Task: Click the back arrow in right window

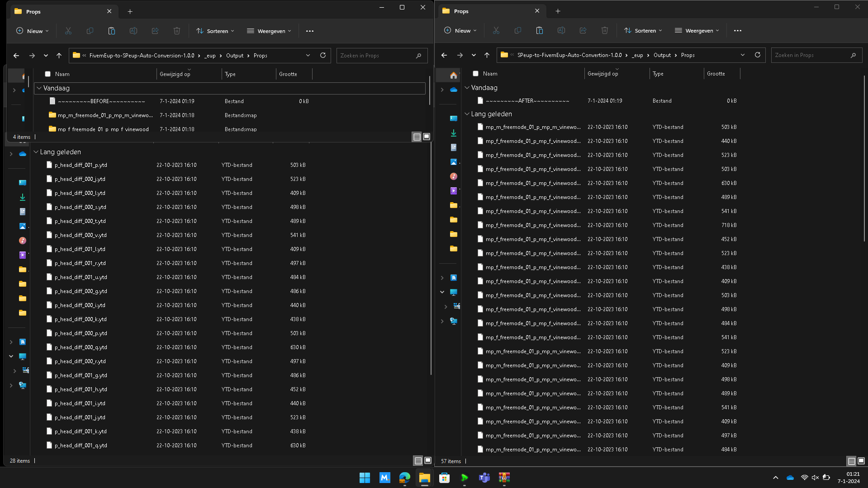Action: click(x=444, y=55)
